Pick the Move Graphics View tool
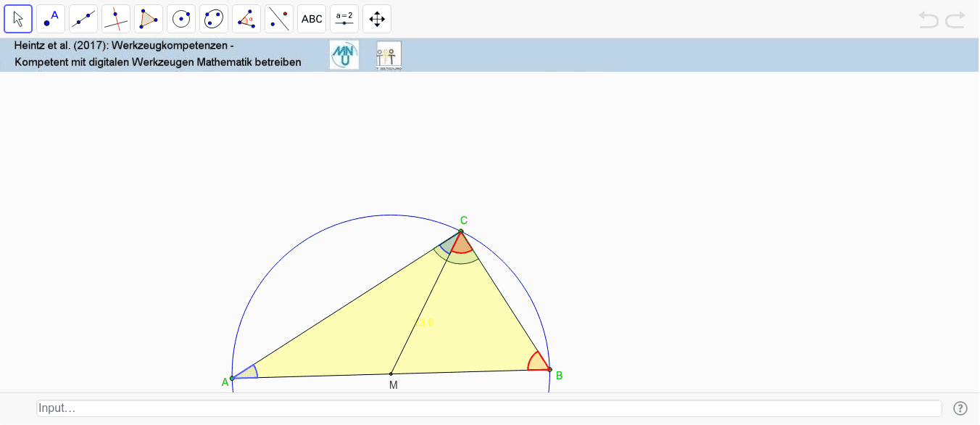Screen dimensions: 980x425 (377, 19)
